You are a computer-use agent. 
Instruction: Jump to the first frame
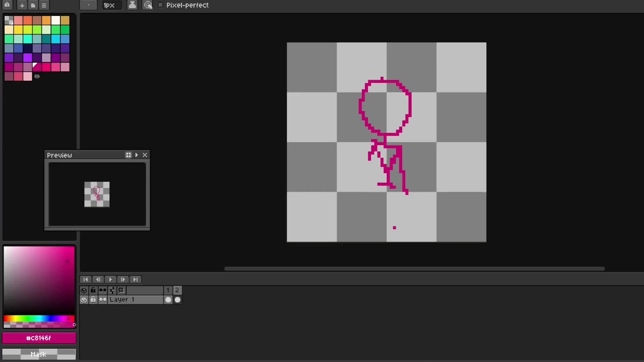(x=86, y=280)
